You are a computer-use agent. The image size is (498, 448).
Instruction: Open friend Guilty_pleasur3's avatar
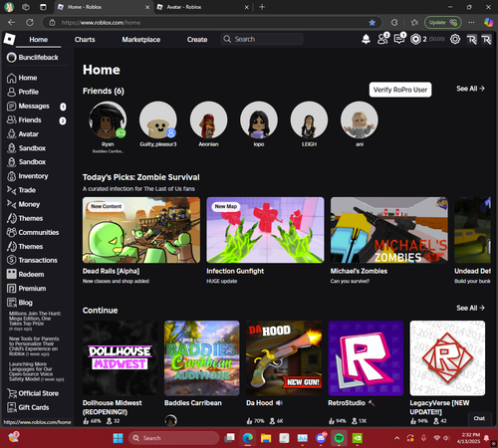click(158, 119)
